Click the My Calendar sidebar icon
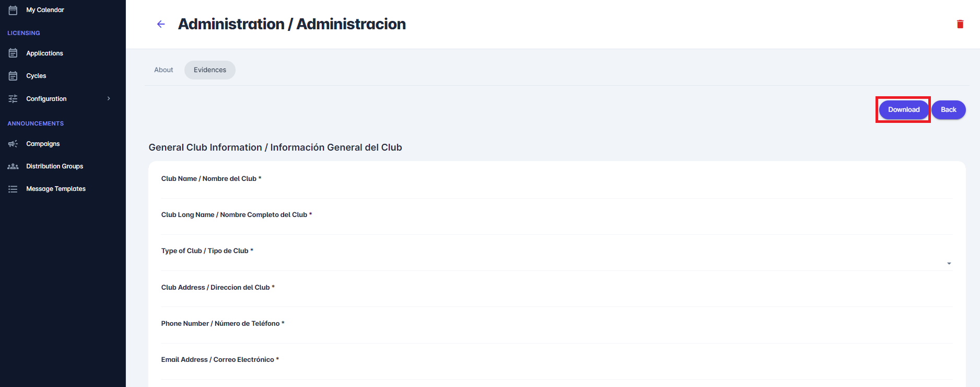 (x=13, y=10)
